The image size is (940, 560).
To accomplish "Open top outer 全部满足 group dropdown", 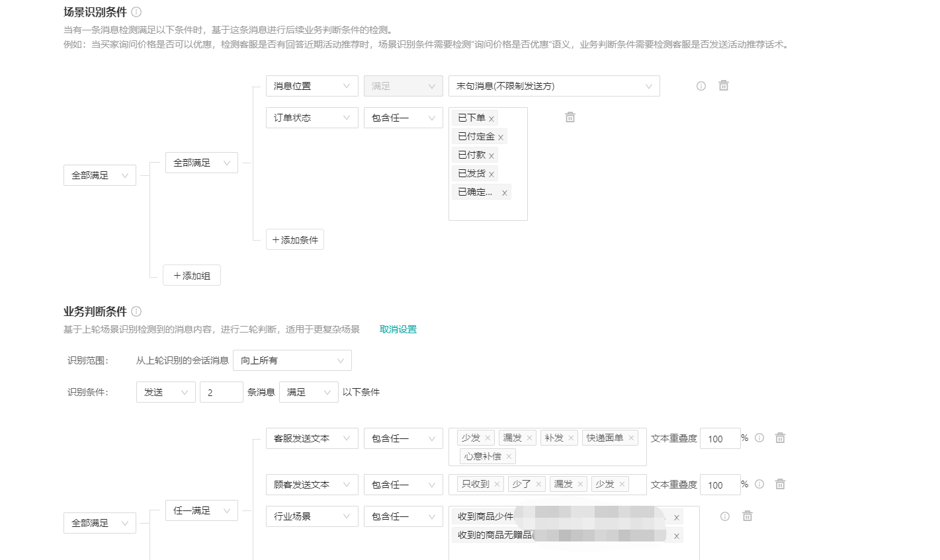I will click(99, 175).
